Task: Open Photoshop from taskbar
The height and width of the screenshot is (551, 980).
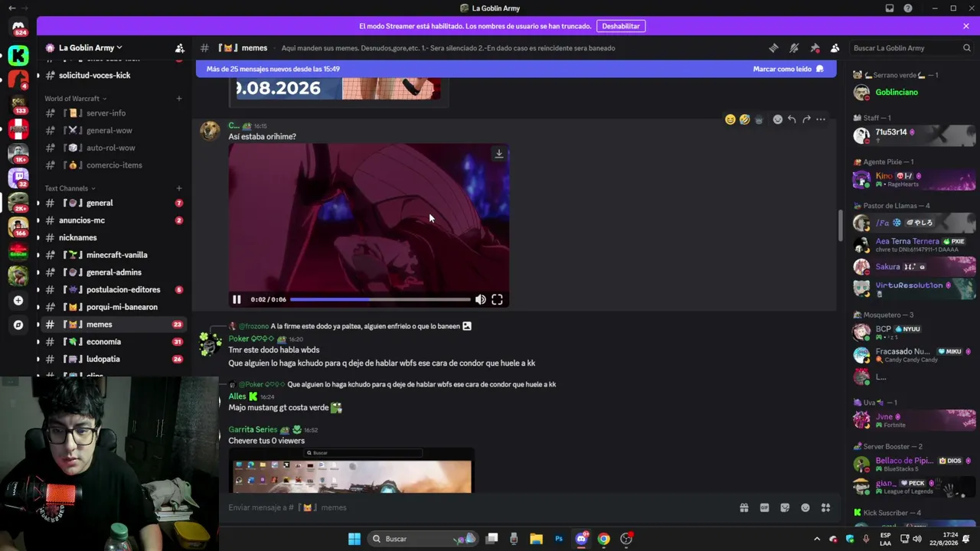Action: (x=559, y=539)
